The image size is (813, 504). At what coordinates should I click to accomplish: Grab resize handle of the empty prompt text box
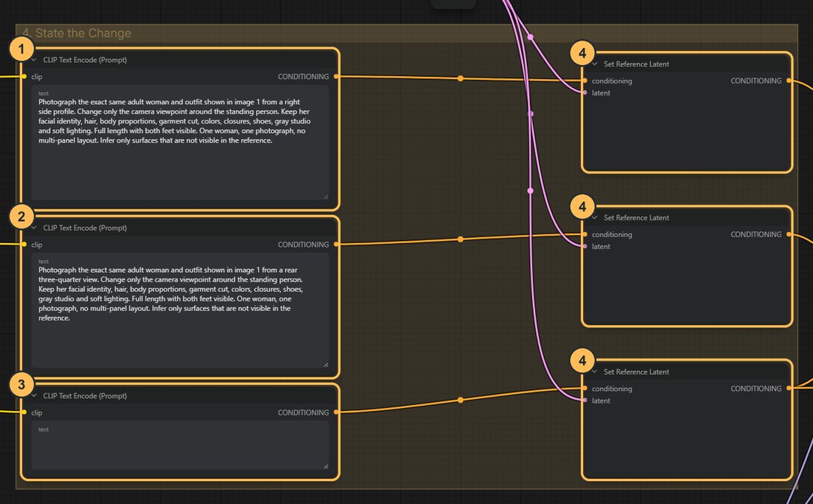click(x=326, y=466)
